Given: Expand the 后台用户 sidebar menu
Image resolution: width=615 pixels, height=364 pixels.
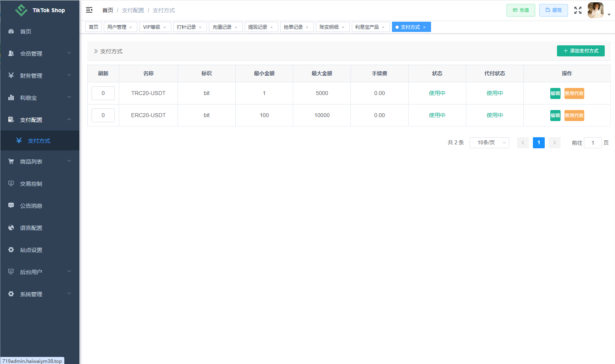Looking at the screenshot, I should coord(39,272).
